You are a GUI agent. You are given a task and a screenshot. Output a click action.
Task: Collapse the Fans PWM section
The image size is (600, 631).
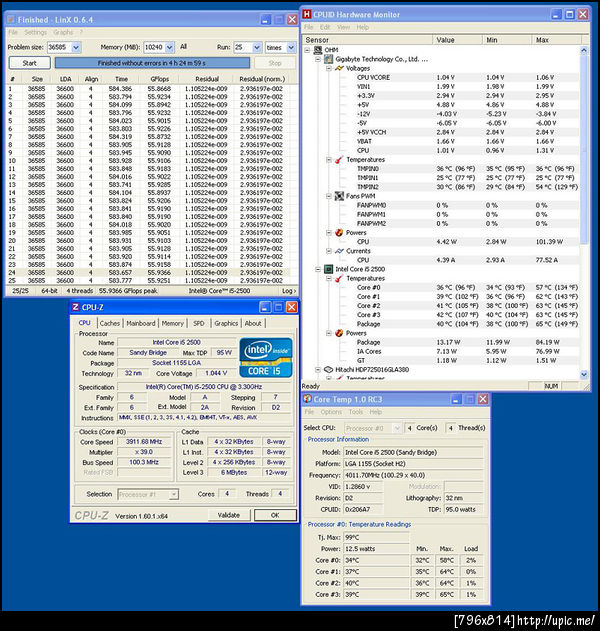click(x=329, y=196)
